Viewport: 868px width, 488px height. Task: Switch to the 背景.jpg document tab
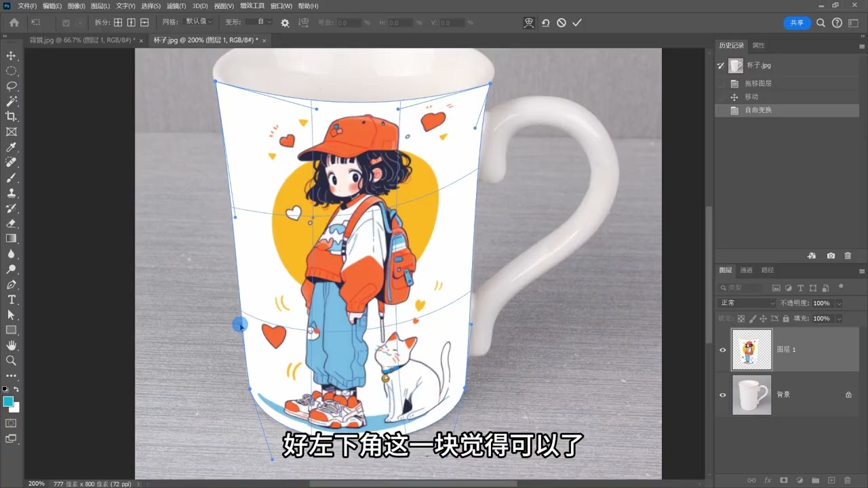(x=82, y=41)
